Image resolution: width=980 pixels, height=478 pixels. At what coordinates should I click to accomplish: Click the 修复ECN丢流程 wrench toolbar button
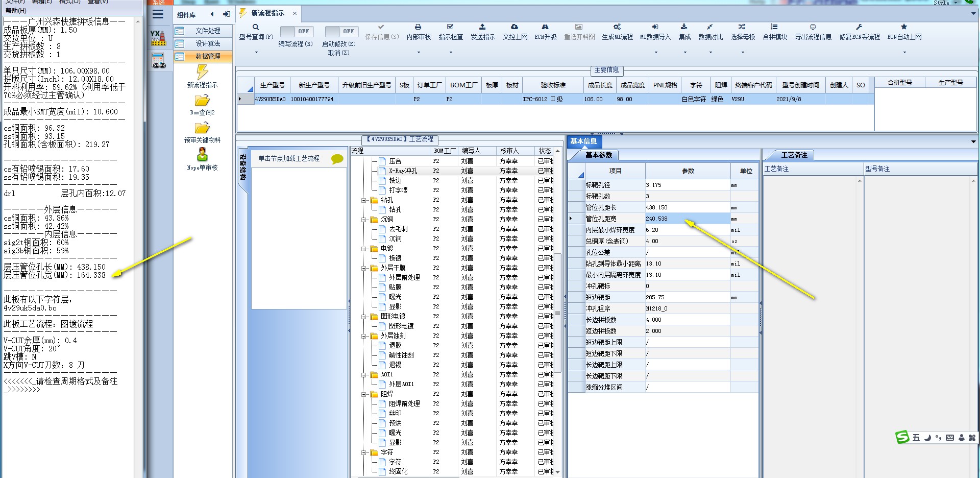(860, 32)
